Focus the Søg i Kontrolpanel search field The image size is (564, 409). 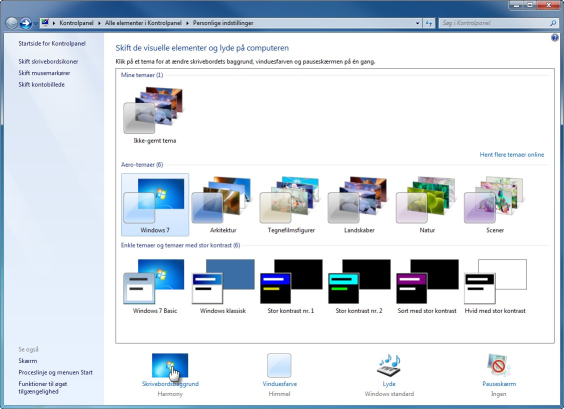click(494, 23)
